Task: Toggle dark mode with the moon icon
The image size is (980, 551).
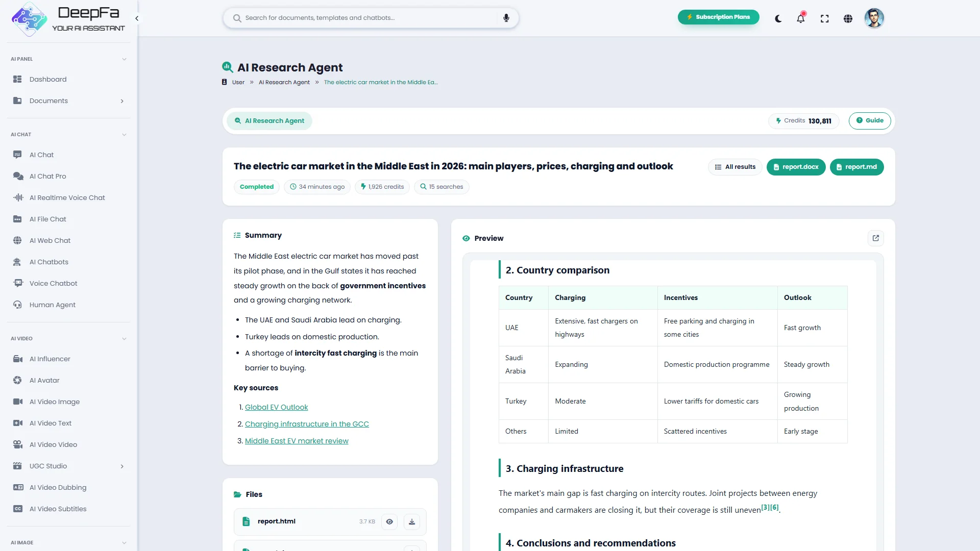Action: click(778, 18)
